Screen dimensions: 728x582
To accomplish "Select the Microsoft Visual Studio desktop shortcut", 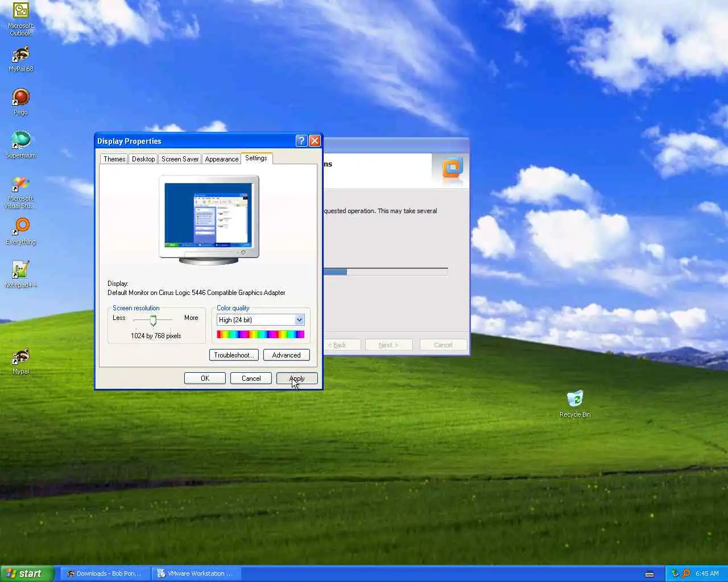I will 20,192.
